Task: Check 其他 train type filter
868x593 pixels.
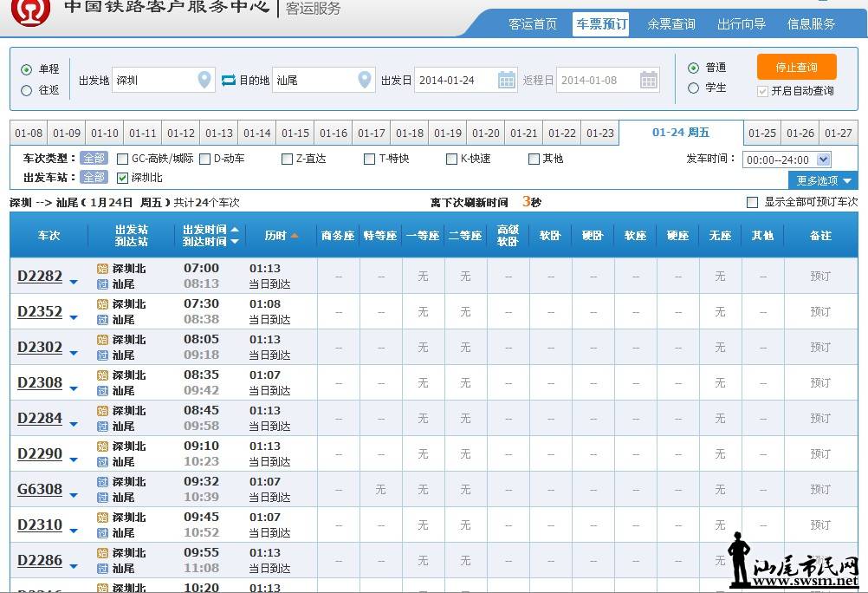Action: [x=534, y=159]
